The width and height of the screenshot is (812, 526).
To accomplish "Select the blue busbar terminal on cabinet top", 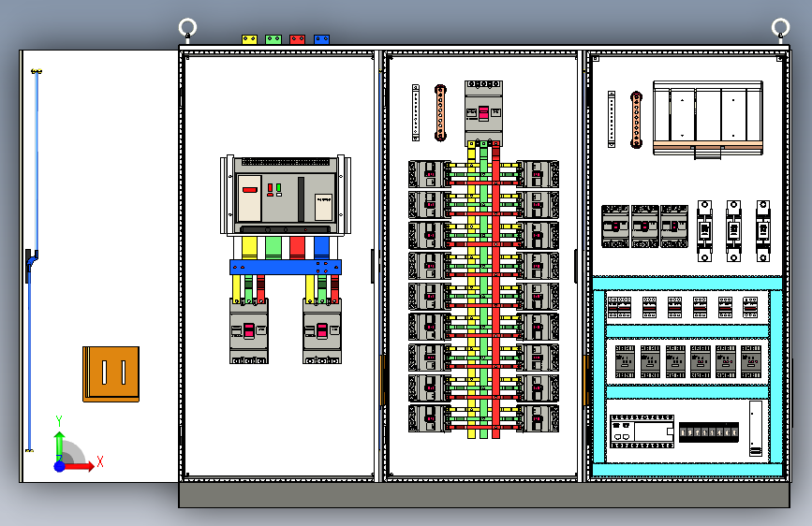I will pos(321,39).
